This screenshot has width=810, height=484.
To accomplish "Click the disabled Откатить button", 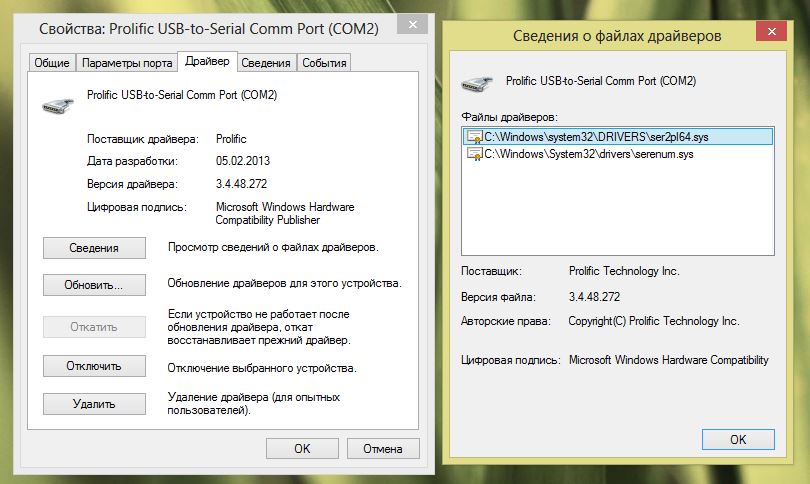I will pos(94,327).
